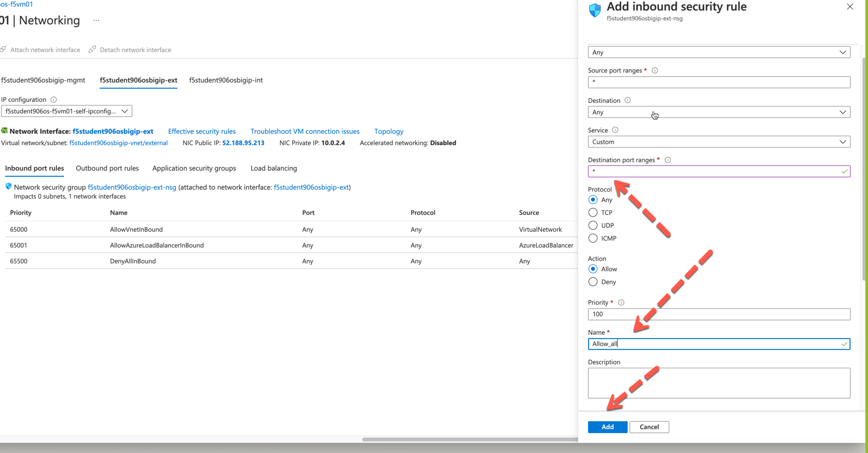Click the Detach network interface icon
This screenshot has width=868, height=453.
point(92,49)
